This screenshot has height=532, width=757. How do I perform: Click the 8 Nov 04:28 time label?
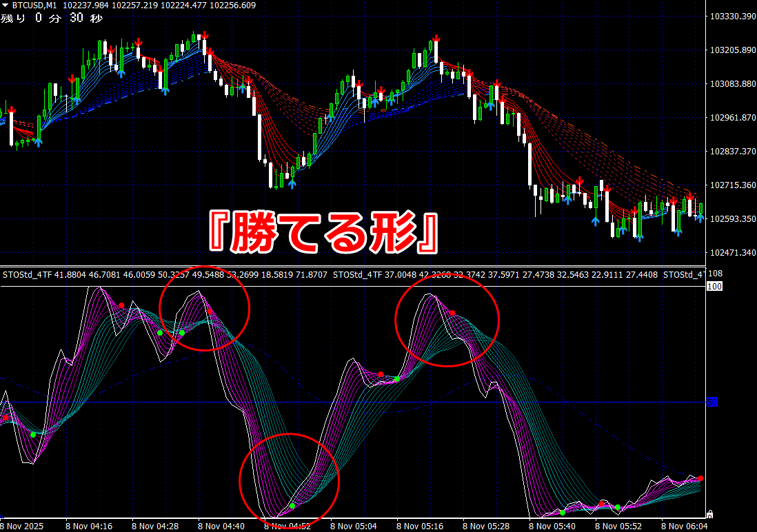click(155, 526)
